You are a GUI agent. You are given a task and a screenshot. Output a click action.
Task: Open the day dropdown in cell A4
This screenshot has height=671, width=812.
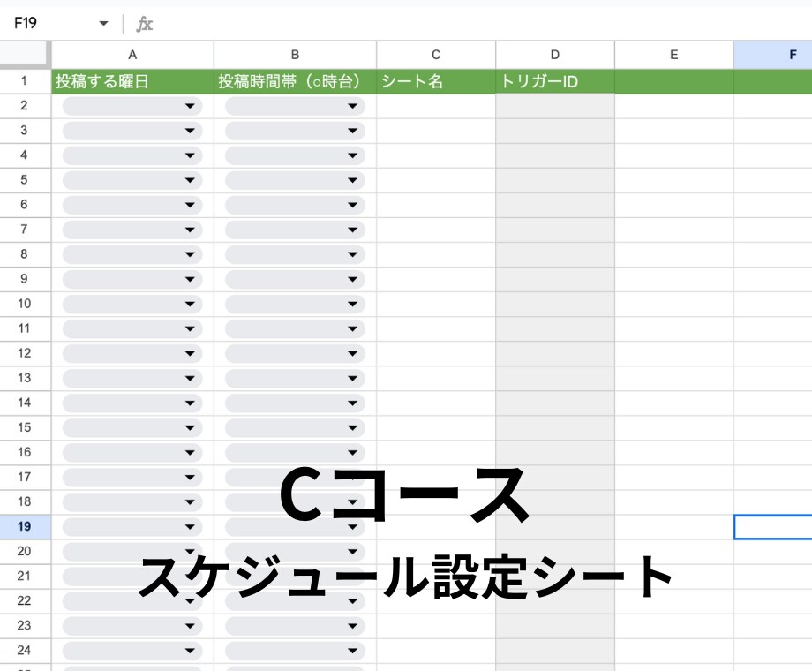[x=190, y=155]
